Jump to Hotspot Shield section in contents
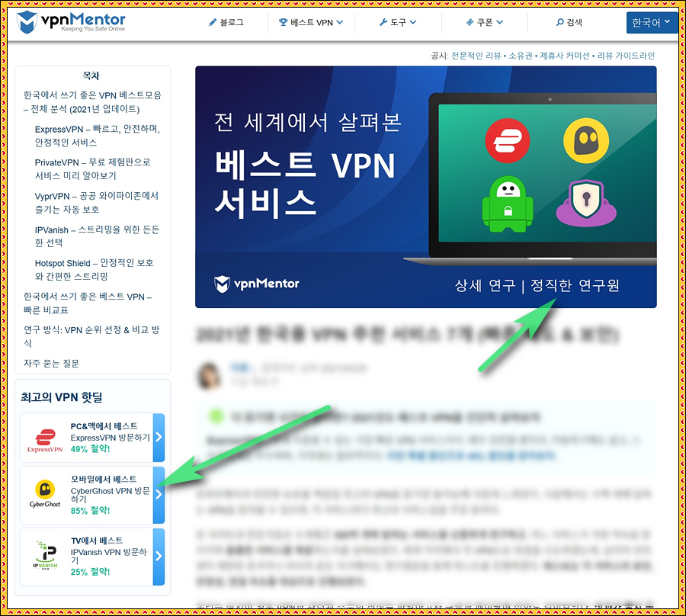The image size is (686, 616). (94, 270)
